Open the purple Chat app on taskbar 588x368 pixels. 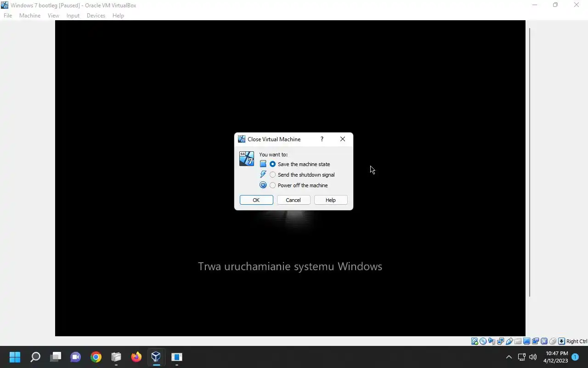point(75,357)
